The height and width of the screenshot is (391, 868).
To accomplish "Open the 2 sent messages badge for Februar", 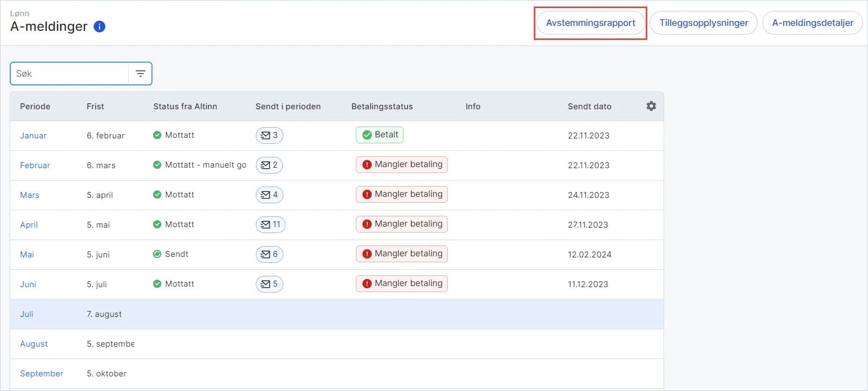I will (x=269, y=165).
